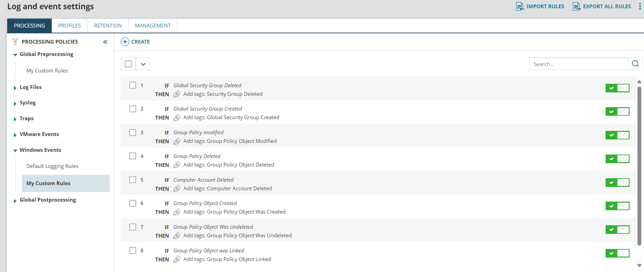Click the rules list scrollbar down arrow
This screenshot has height=272, width=644.
click(639, 265)
